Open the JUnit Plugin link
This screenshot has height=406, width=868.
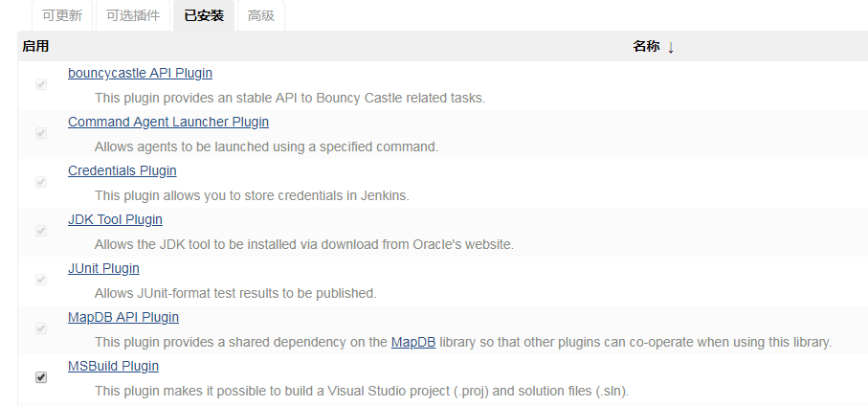tap(103, 268)
